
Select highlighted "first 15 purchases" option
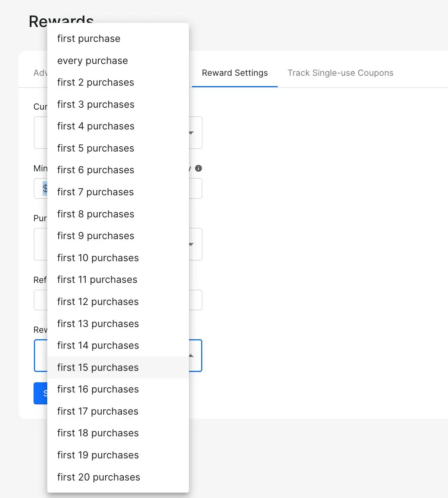coord(118,367)
